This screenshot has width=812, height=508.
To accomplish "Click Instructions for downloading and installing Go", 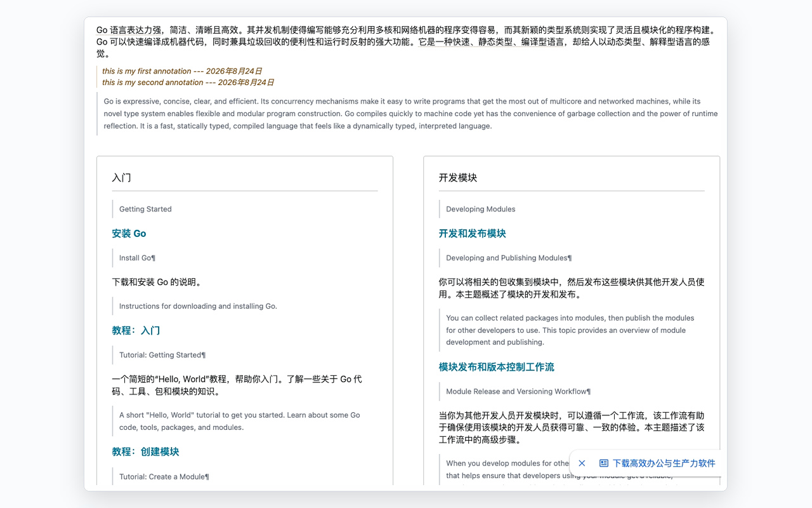I will 198,306.
